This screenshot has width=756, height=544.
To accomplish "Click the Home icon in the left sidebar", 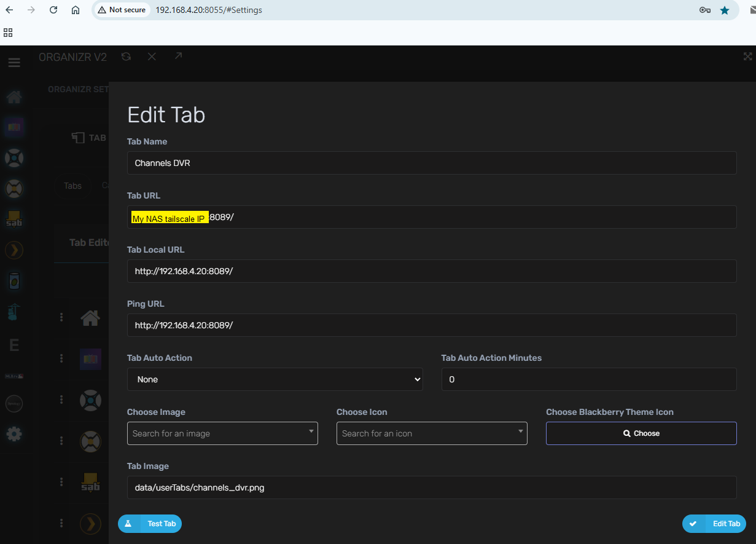I will 14,97.
